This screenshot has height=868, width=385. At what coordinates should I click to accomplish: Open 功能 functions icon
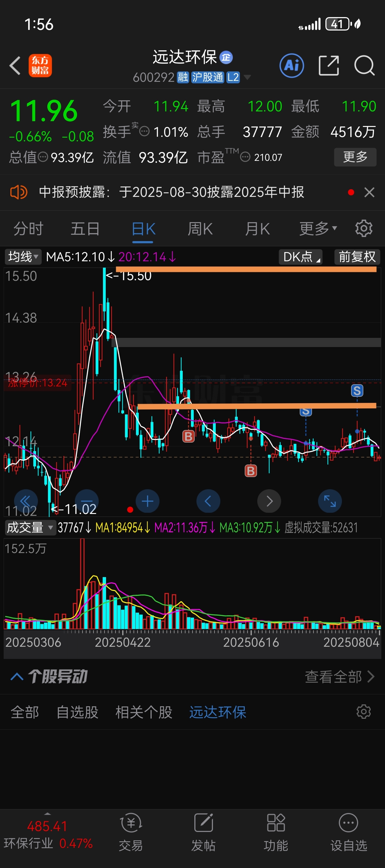click(x=276, y=823)
